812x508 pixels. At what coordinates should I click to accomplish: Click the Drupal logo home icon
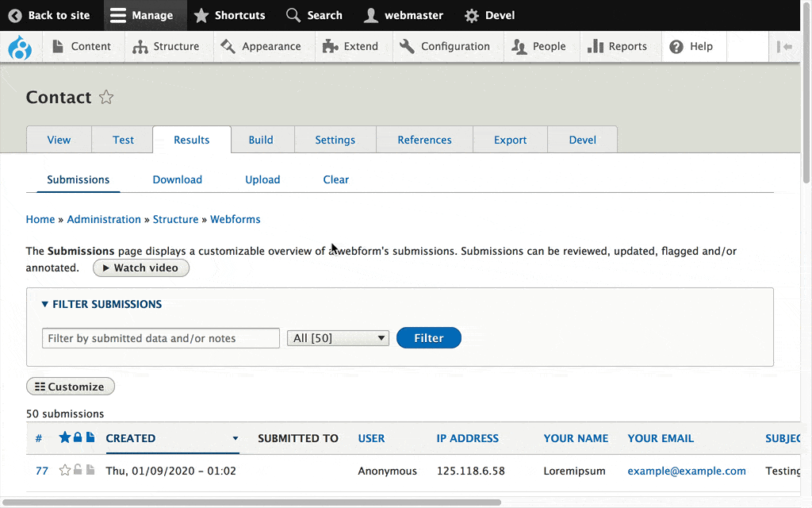coord(20,47)
